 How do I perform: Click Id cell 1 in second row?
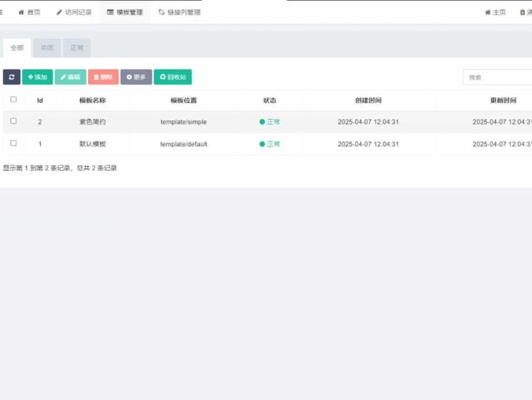[x=39, y=144]
